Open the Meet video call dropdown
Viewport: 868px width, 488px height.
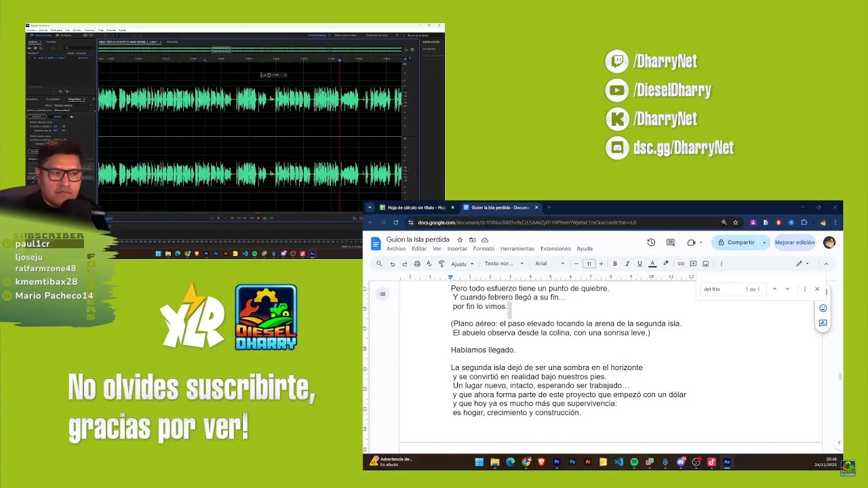[x=694, y=243]
